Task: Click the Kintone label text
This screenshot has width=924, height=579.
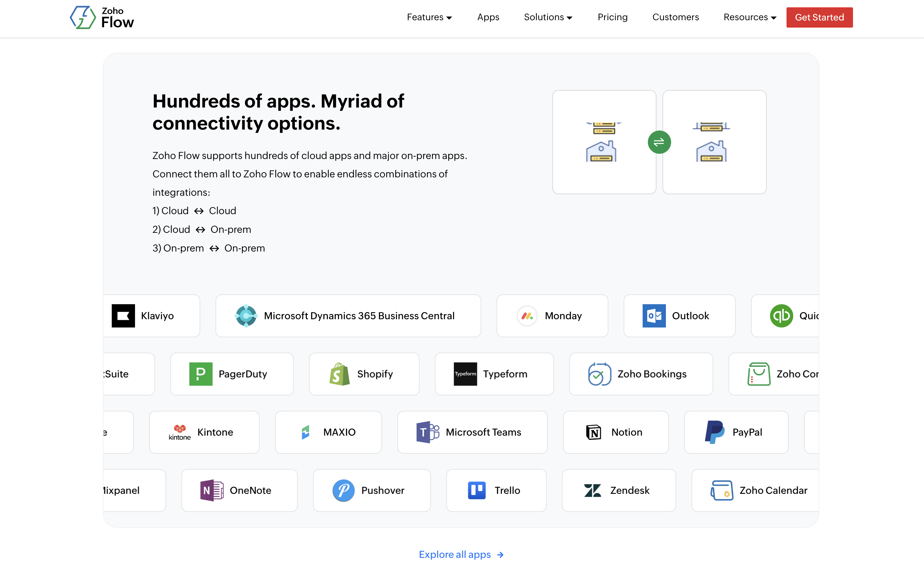Action: 215,432
